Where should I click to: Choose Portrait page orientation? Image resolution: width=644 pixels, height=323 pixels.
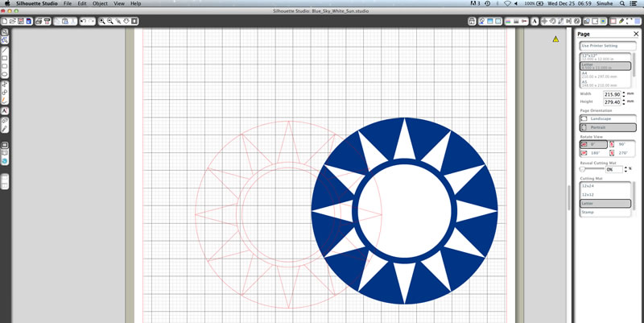608,128
